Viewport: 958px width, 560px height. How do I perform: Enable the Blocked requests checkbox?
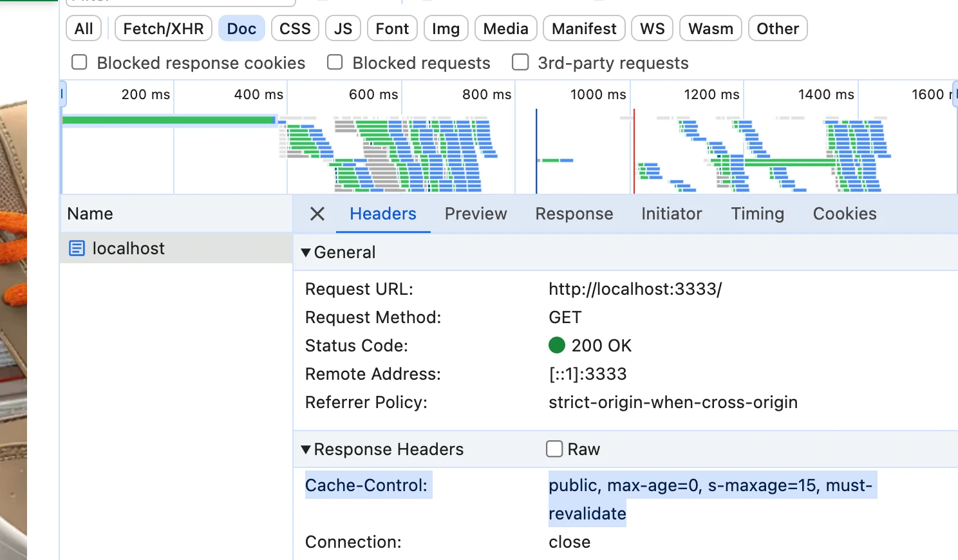point(334,62)
